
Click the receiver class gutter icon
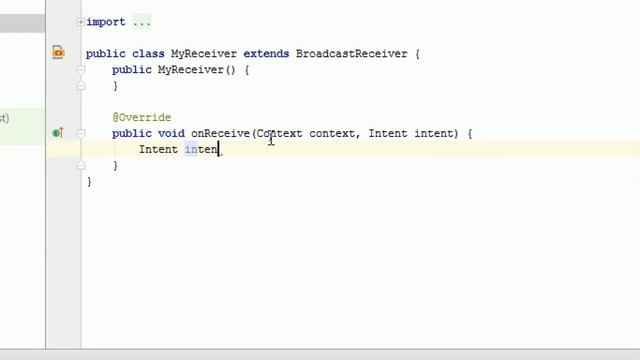click(58, 52)
